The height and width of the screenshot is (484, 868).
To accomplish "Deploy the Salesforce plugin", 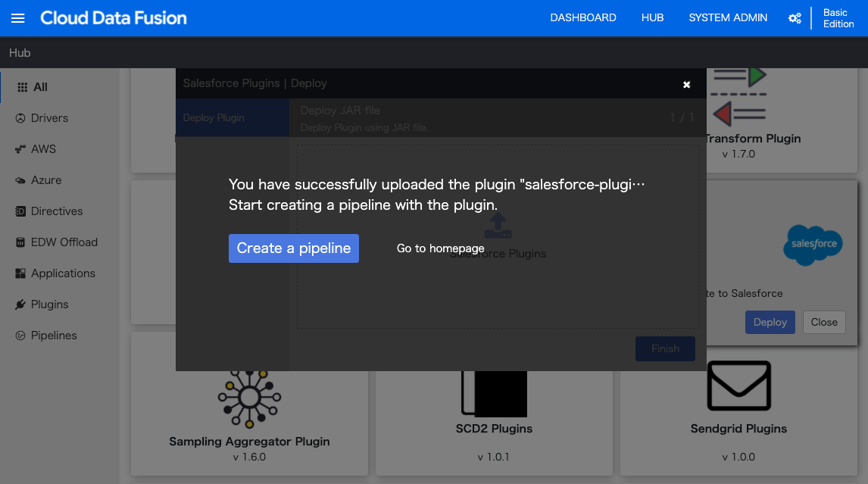I will [770, 322].
